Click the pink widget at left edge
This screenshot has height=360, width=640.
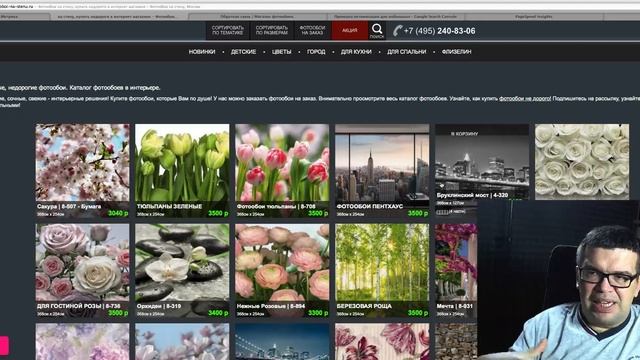coord(4,345)
